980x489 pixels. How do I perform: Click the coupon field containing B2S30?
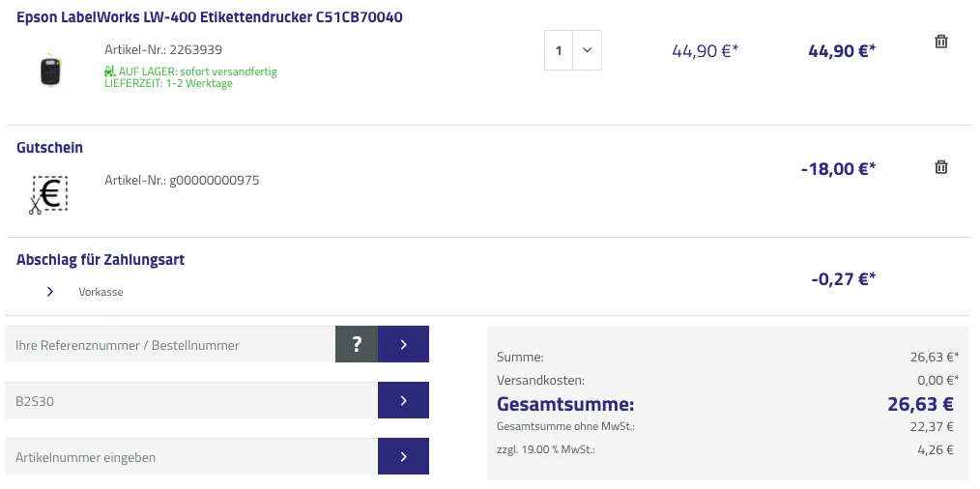(189, 401)
